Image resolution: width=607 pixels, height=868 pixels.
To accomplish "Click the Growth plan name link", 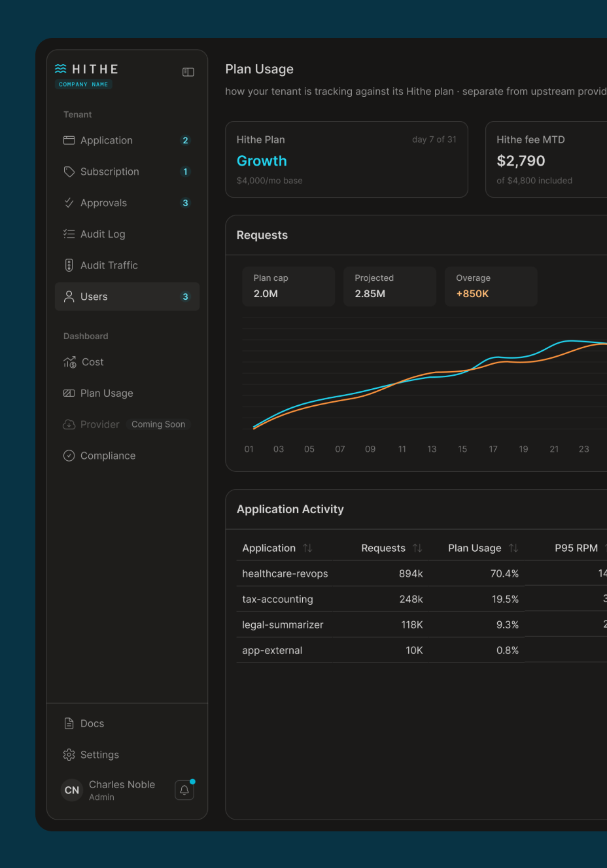I will (262, 161).
